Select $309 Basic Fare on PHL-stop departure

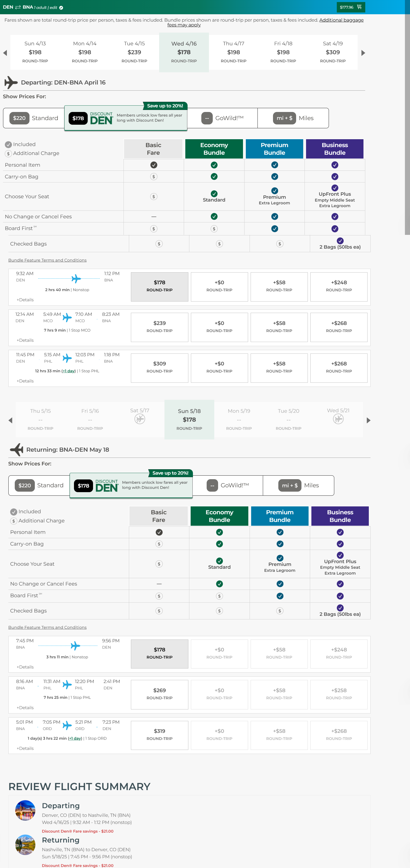click(x=160, y=368)
